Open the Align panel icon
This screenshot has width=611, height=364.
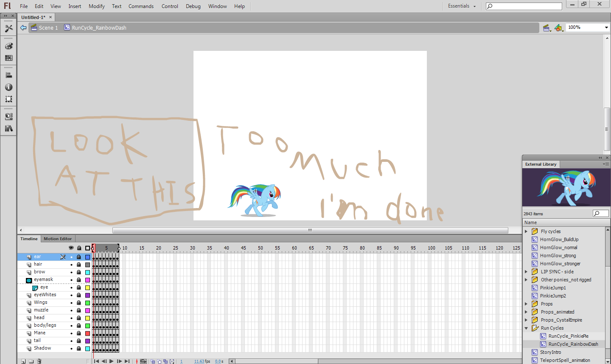coord(8,75)
